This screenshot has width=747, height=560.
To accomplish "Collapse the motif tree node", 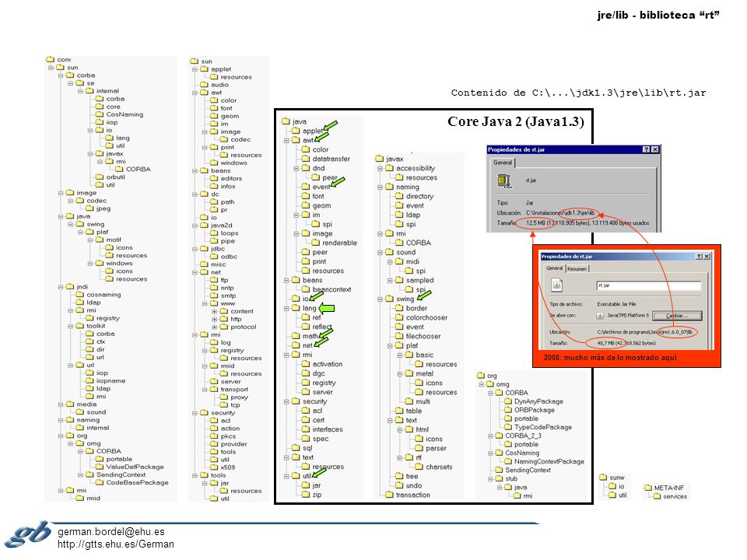I will click(x=90, y=240).
